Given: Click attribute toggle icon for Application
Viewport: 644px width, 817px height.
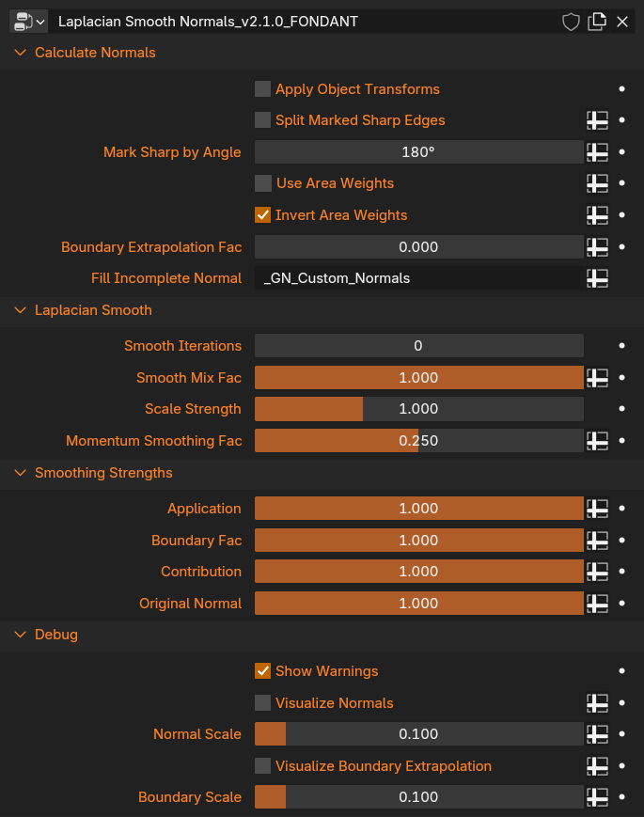Looking at the screenshot, I should [597, 509].
